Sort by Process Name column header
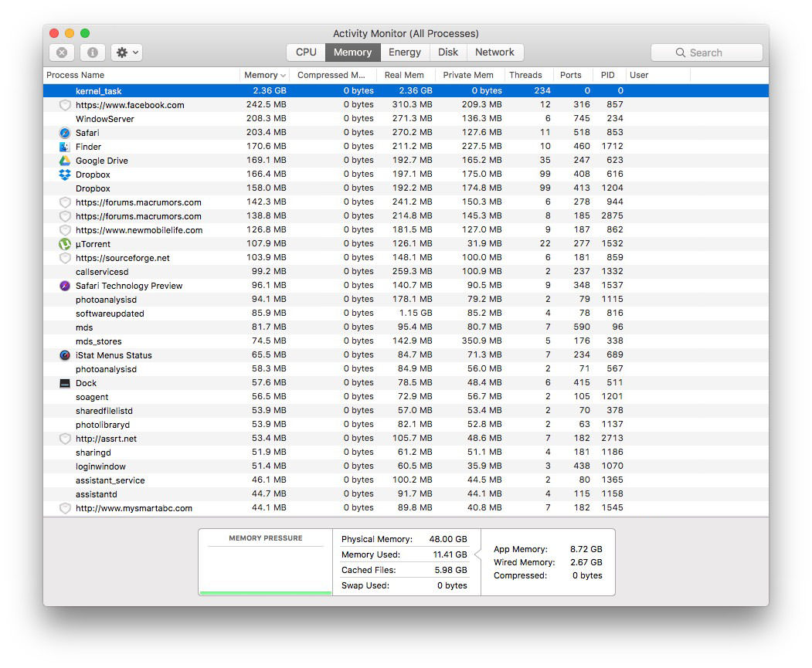 [x=141, y=75]
